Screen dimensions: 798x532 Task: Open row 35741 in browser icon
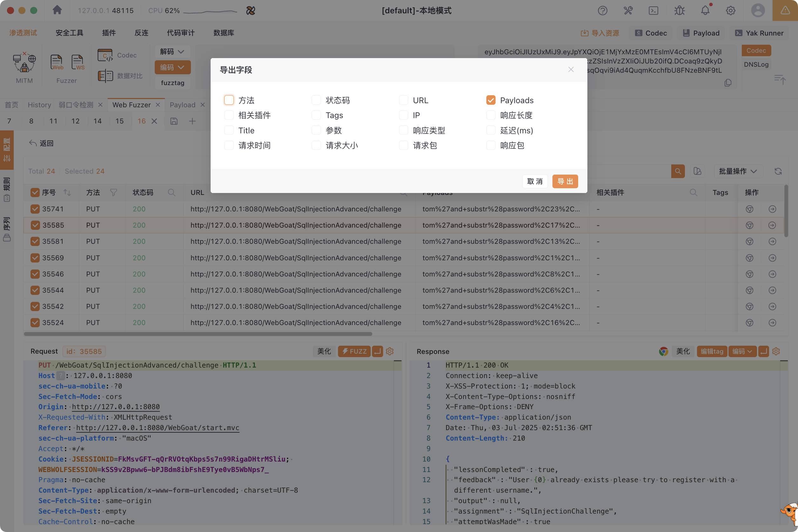749,209
